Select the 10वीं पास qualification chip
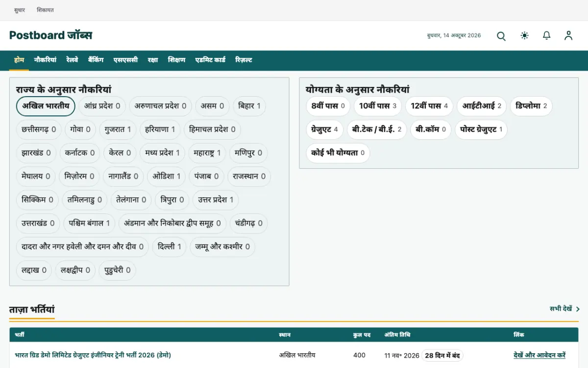 point(377,106)
